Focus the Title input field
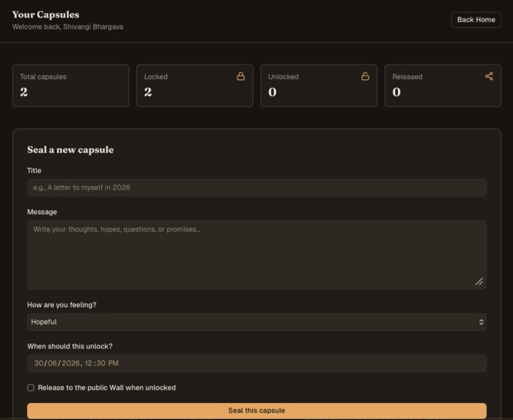513x420 pixels. coord(256,188)
